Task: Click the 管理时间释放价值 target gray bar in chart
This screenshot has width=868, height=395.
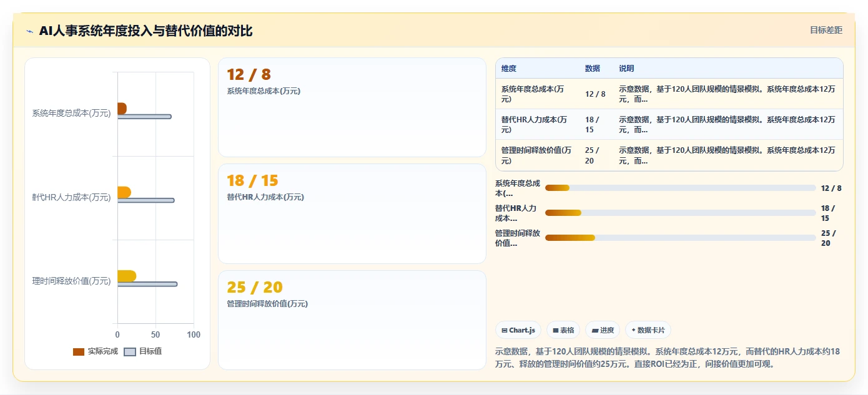Action: pyautogui.click(x=147, y=284)
